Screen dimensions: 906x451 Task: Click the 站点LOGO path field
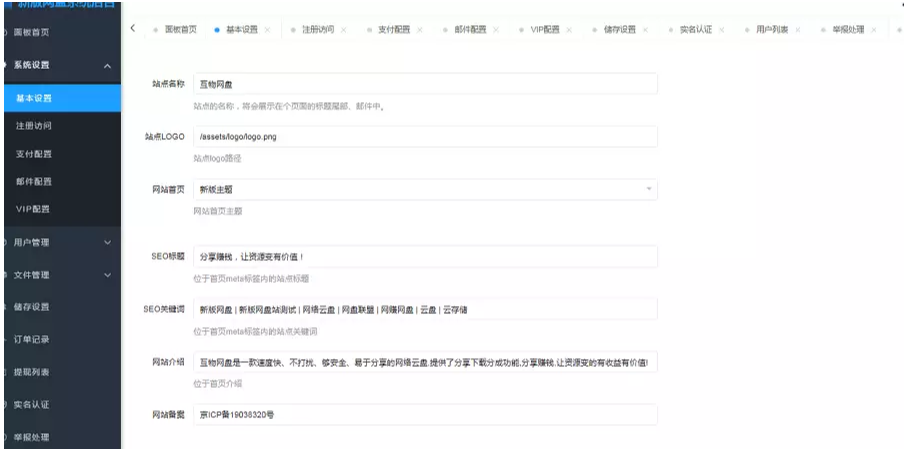tap(425, 137)
